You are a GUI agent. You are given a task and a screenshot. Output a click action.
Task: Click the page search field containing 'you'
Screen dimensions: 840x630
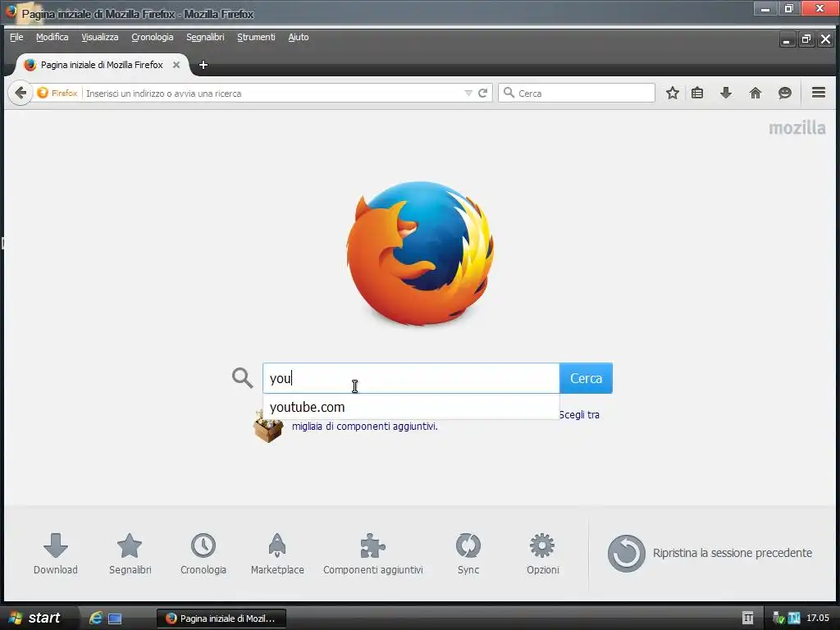[411, 378]
